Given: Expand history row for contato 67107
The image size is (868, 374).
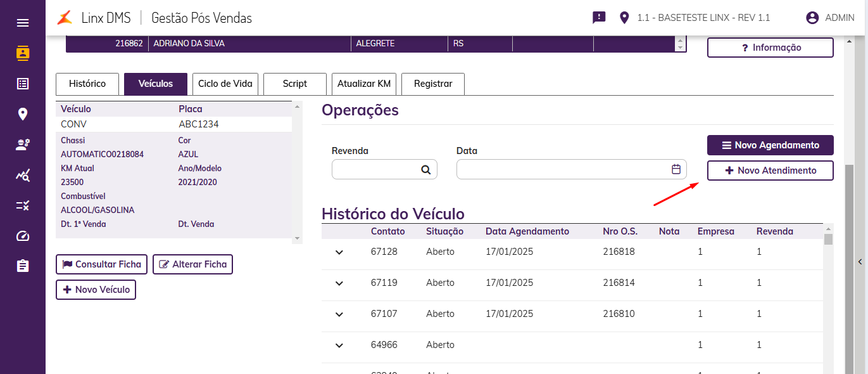Looking at the screenshot, I should pos(339,314).
